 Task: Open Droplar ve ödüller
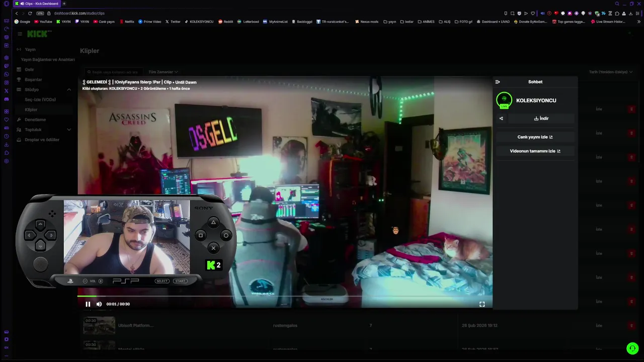(x=42, y=140)
